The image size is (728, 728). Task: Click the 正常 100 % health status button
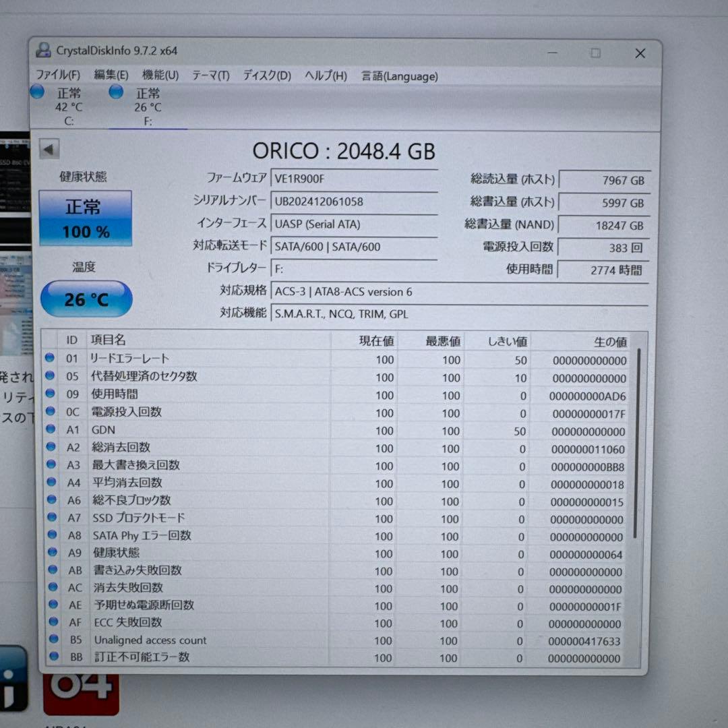point(86,218)
